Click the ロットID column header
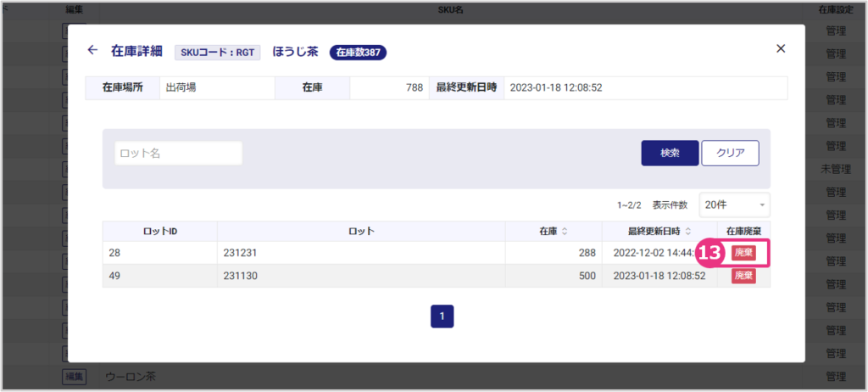The width and height of the screenshot is (868, 392). coord(159,231)
